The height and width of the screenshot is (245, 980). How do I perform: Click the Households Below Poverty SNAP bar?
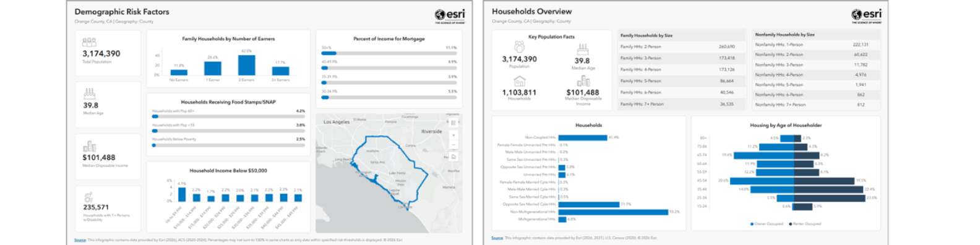[228, 145]
